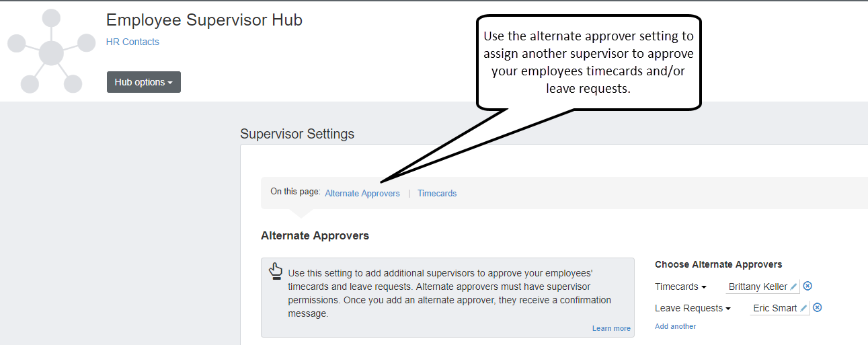Click the alternate approver callout bubble
Image resolution: width=868 pixels, height=345 pixels.
[588, 62]
